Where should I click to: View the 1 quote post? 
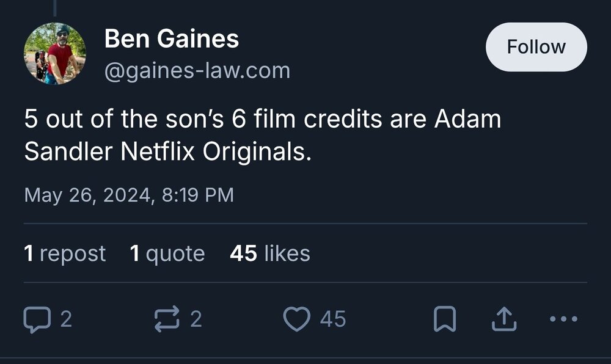click(x=167, y=253)
